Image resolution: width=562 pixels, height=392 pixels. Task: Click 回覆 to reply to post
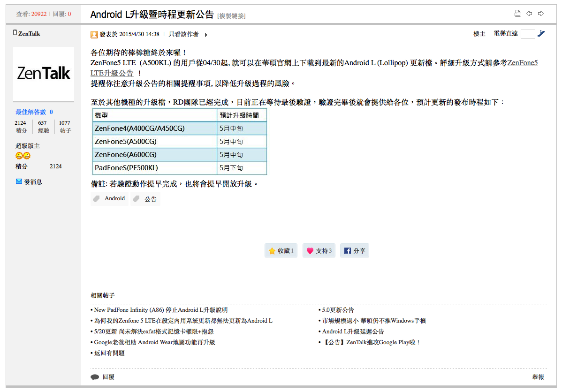108,377
